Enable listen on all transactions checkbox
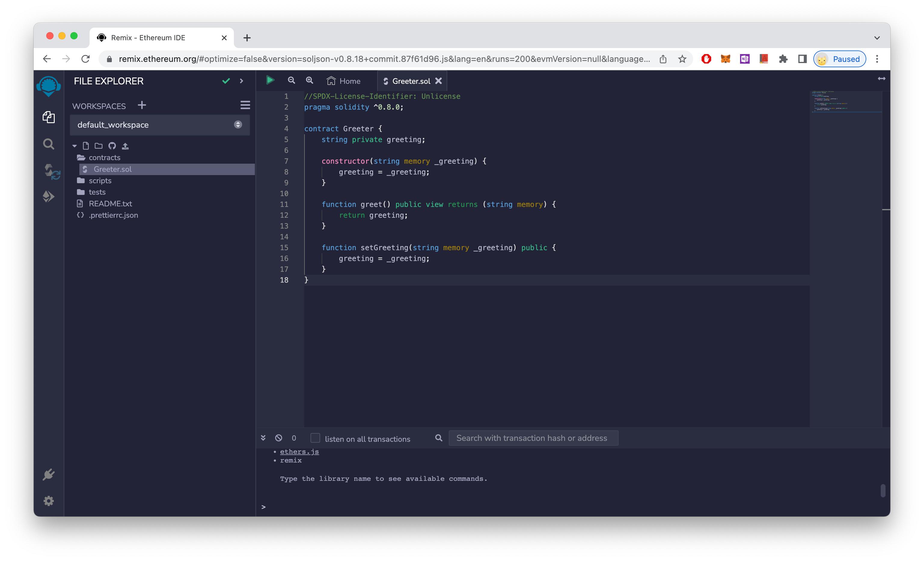The width and height of the screenshot is (924, 561). pyautogui.click(x=315, y=438)
